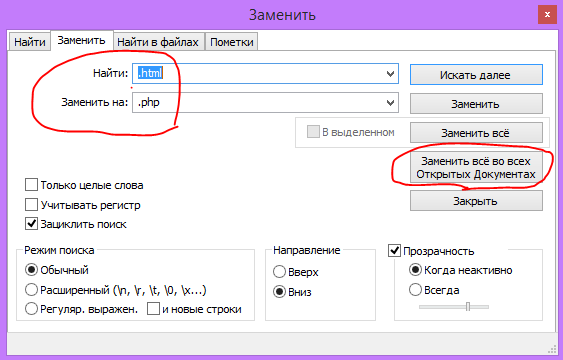The height and width of the screenshot is (360, 563).
Task: Click the Заменить всё button
Action: click(x=476, y=133)
